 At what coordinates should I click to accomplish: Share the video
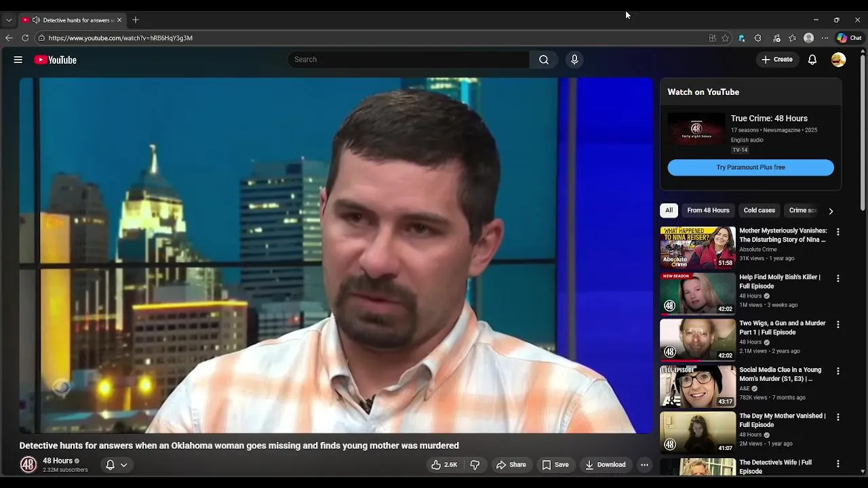coord(511,465)
